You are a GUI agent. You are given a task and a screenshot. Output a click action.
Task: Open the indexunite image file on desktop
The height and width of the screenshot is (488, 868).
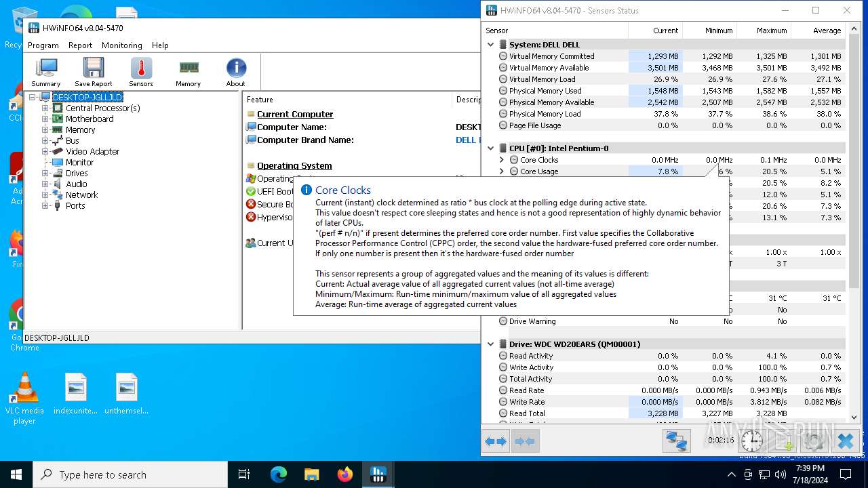click(x=76, y=394)
